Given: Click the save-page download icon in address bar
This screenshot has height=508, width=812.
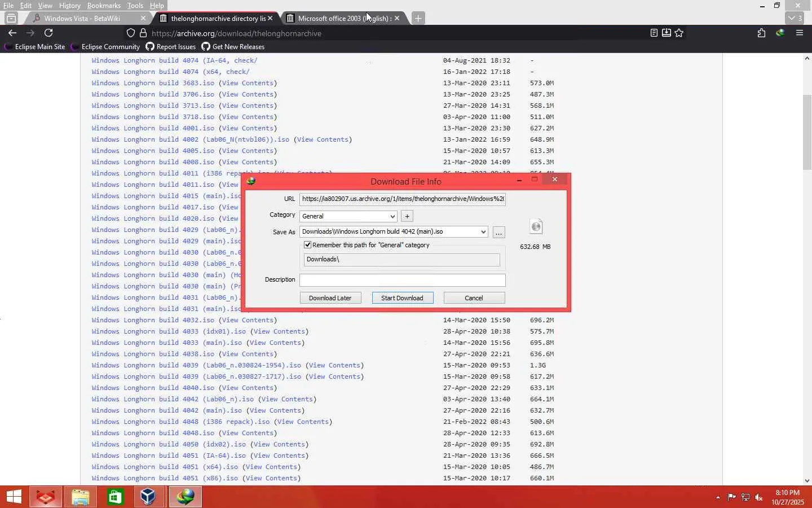Looking at the screenshot, I should click(x=667, y=33).
